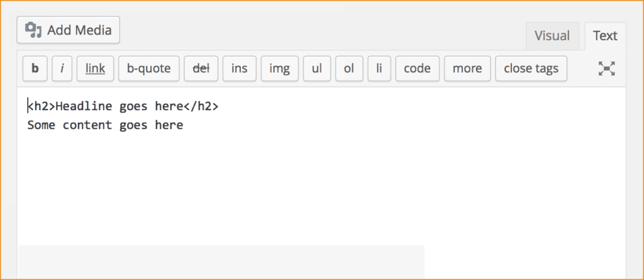The image size is (644, 280).
Task: Insert deleted text tag with del
Action: [x=201, y=68]
